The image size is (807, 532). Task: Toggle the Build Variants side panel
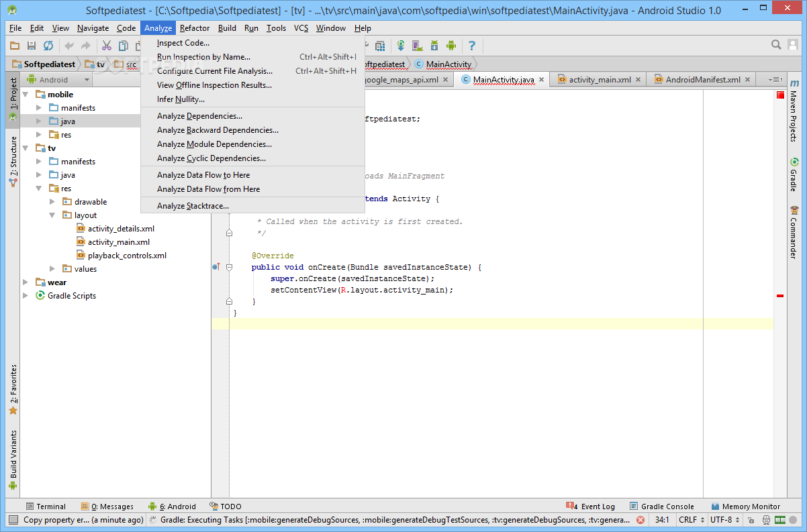13,460
